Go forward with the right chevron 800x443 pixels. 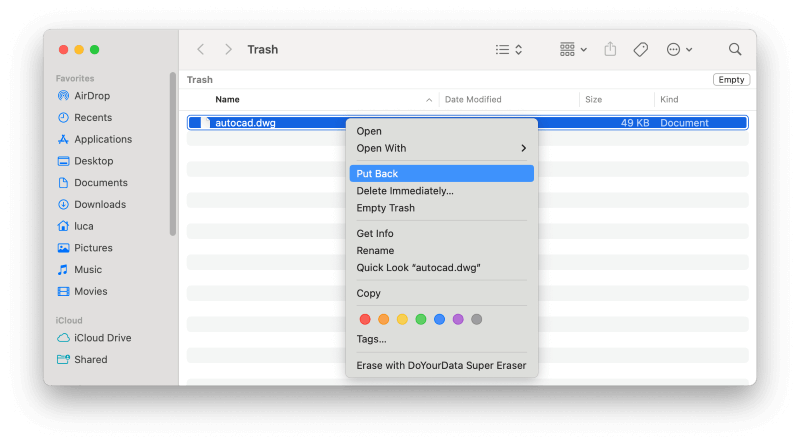[x=228, y=50]
